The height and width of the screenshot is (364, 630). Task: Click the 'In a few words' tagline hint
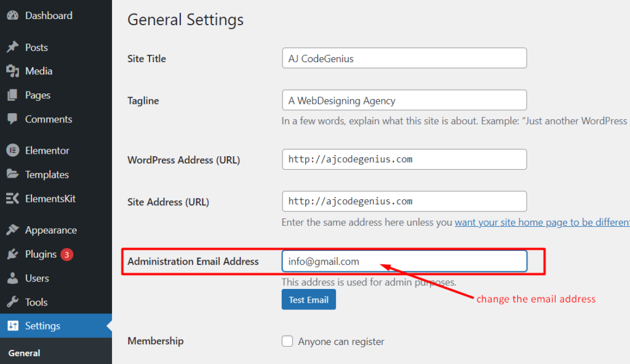[x=456, y=121]
